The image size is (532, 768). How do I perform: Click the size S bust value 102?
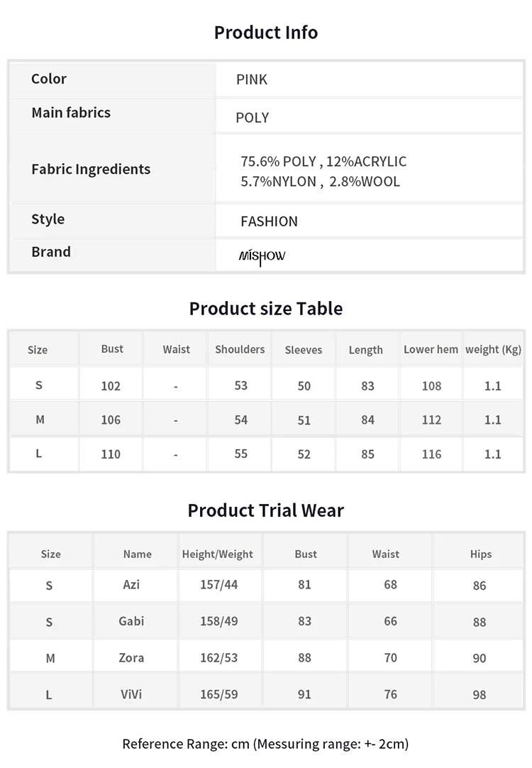click(111, 386)
